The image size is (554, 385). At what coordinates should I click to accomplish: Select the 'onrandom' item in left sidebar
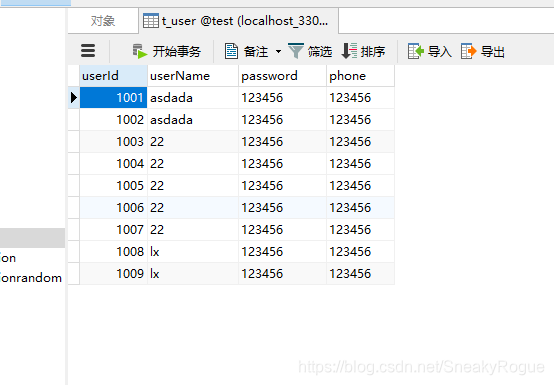click(x=31, y=278)
